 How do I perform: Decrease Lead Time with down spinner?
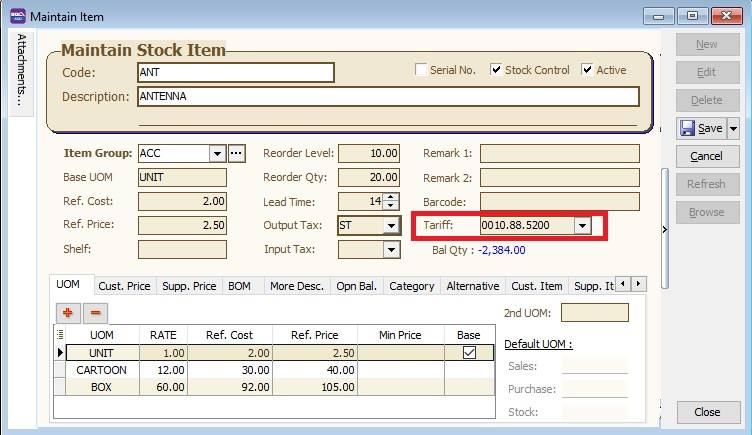click(x=391, y=206)
